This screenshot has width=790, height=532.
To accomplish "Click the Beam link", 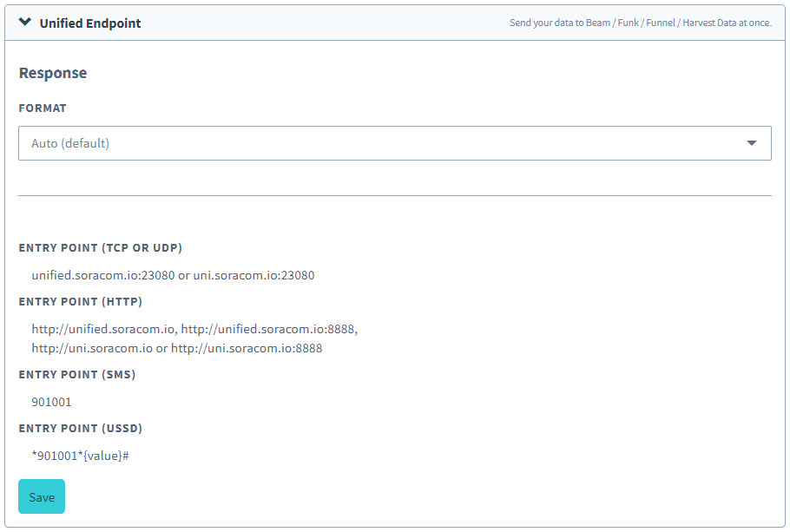I will coord(595,23).
